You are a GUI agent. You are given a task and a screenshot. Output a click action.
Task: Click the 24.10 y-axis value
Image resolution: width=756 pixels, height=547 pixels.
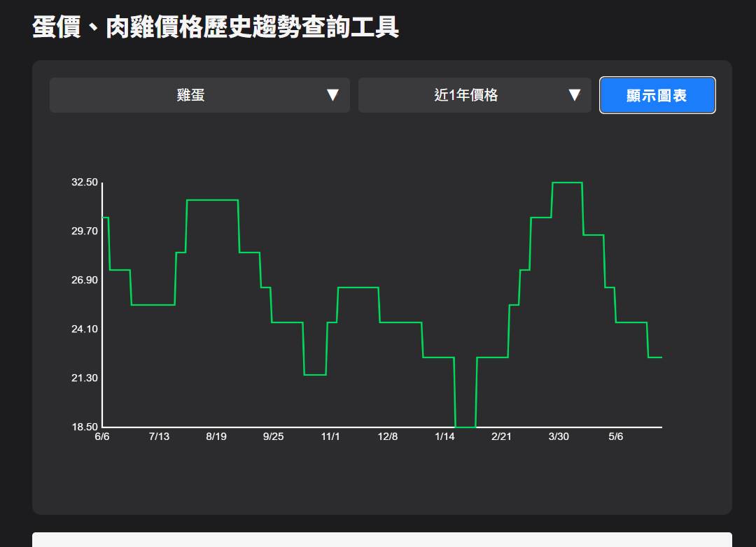(x=85, y=329)
